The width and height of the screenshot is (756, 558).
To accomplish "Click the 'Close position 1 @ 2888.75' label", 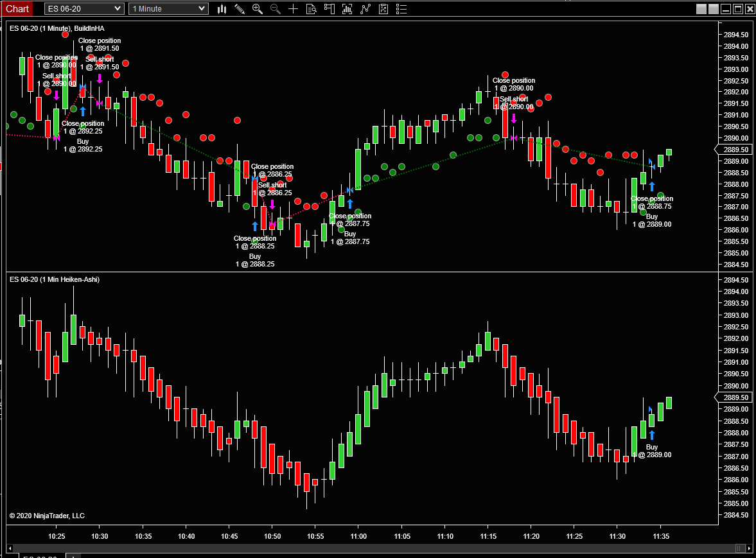I will pyautogui.click(x=652, y=202).
